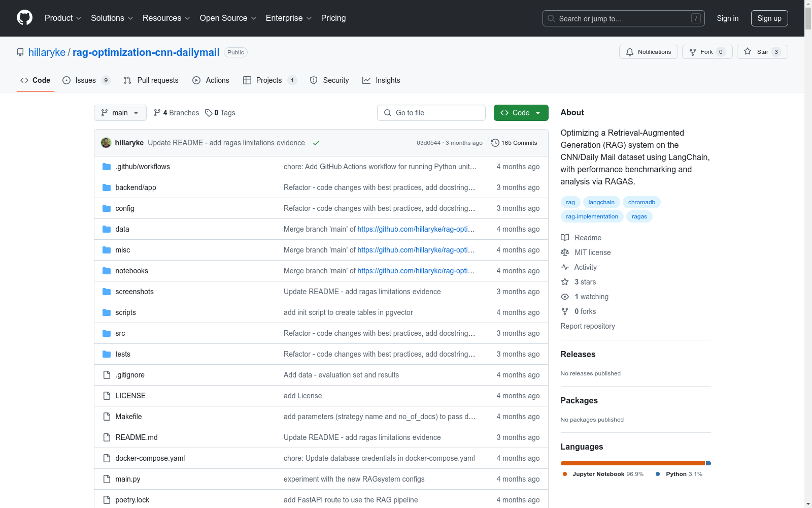
Task: Click the .gitignore file icon
Action: (107, 375)
